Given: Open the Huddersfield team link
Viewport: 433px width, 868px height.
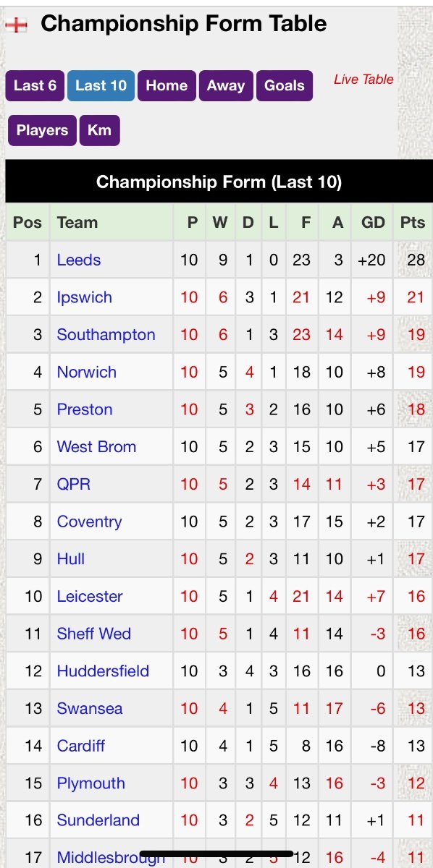Looking at the screenshot, I should tap(103, 671).
